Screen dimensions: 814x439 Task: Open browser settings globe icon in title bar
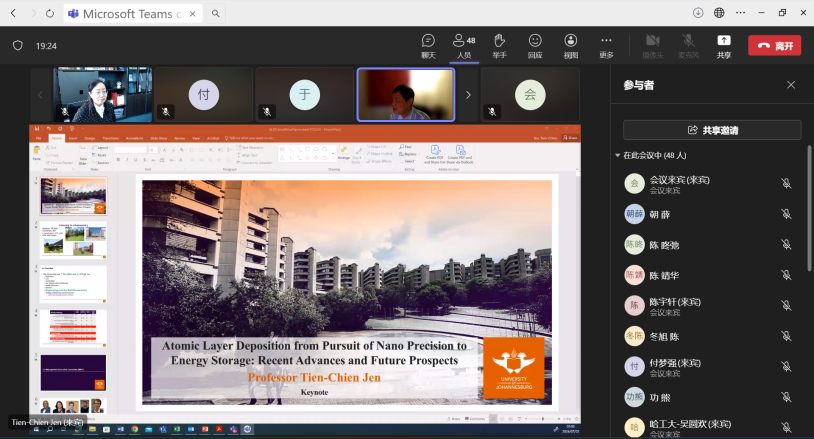coord(719,13)
